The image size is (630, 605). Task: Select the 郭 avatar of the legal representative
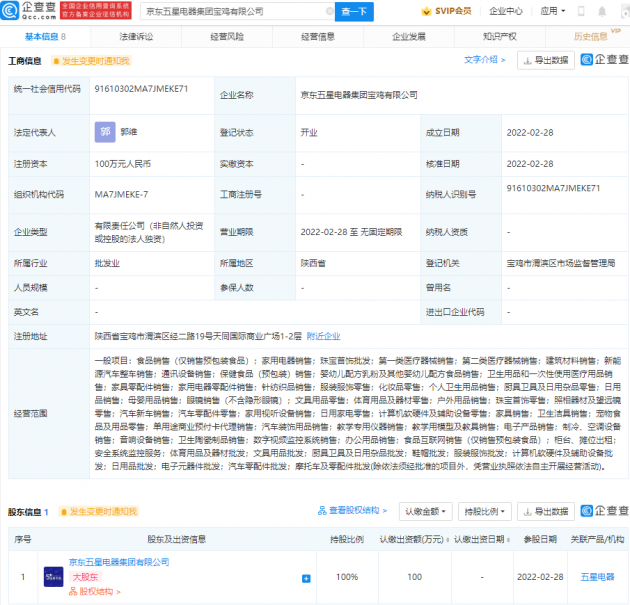[105, 132]
